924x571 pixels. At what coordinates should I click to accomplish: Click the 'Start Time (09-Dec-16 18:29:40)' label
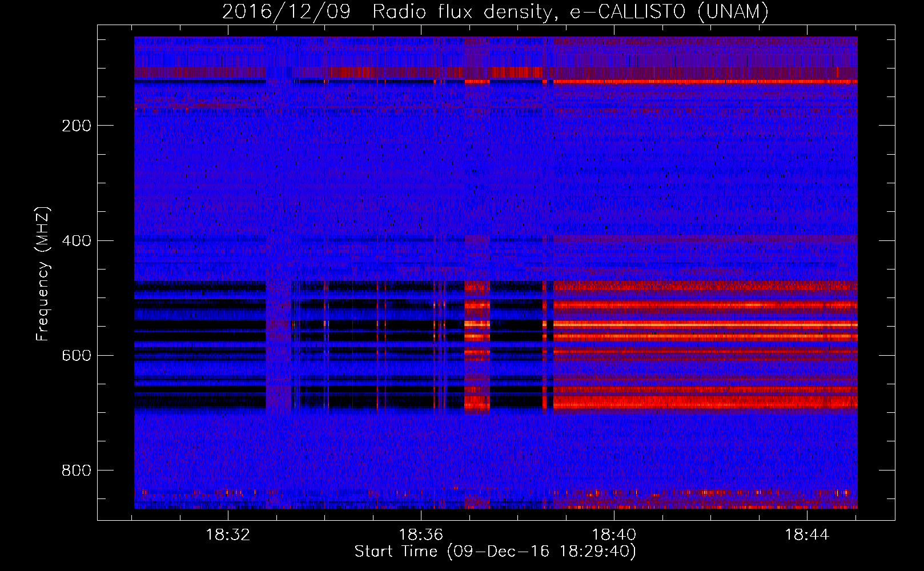point(495,552)
